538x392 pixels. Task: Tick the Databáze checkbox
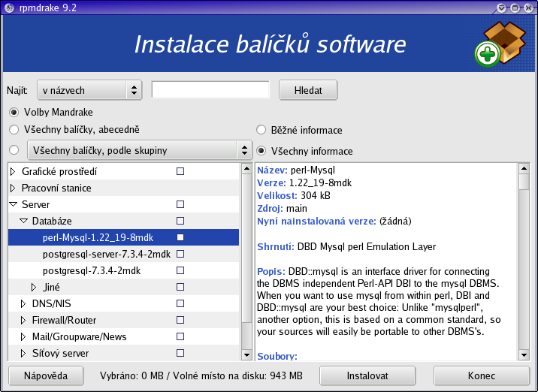click(x=180, y=221)
